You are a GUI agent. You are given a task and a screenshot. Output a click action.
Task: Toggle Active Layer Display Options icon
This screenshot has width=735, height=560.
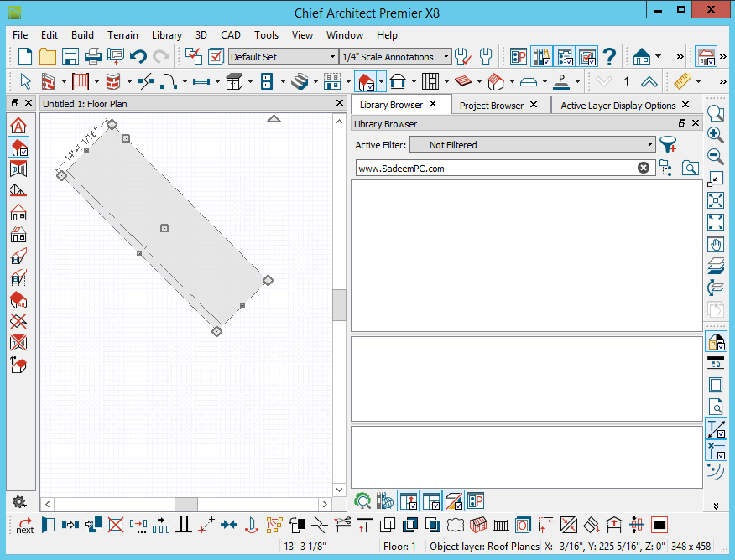point(587,57)
